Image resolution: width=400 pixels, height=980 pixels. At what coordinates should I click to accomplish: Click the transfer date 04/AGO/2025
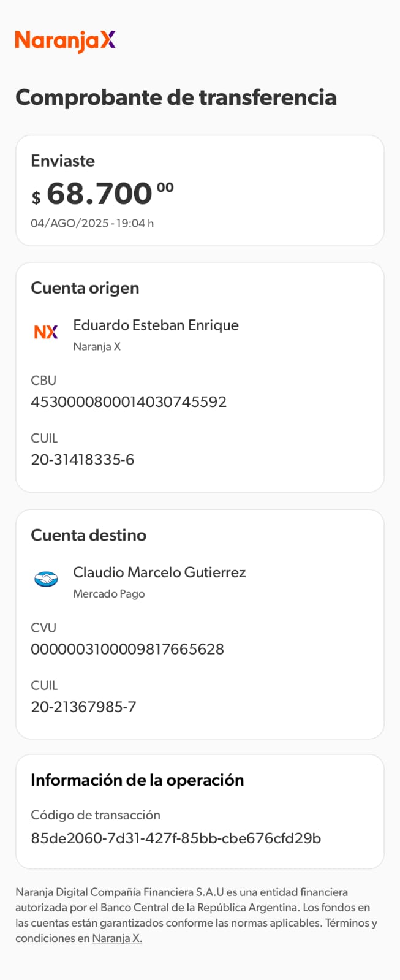point(70,223)
